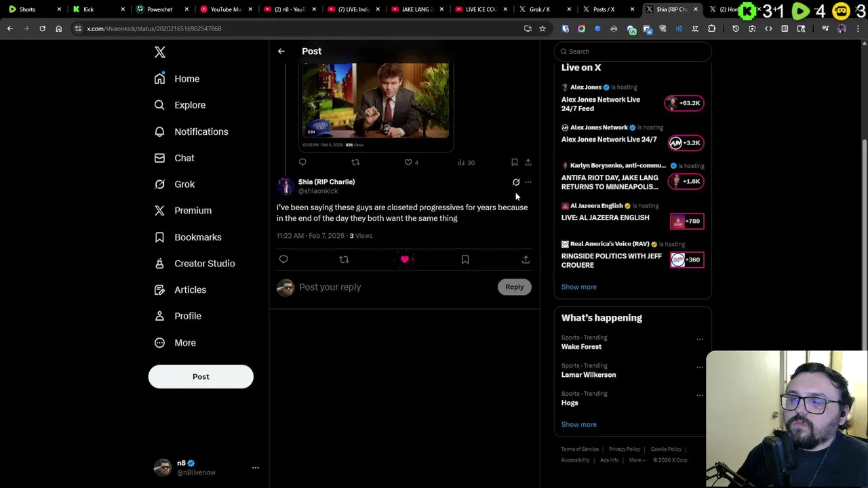Open Hogs trending topic
The image size is (868, 488).
click(x=570, y=403)
